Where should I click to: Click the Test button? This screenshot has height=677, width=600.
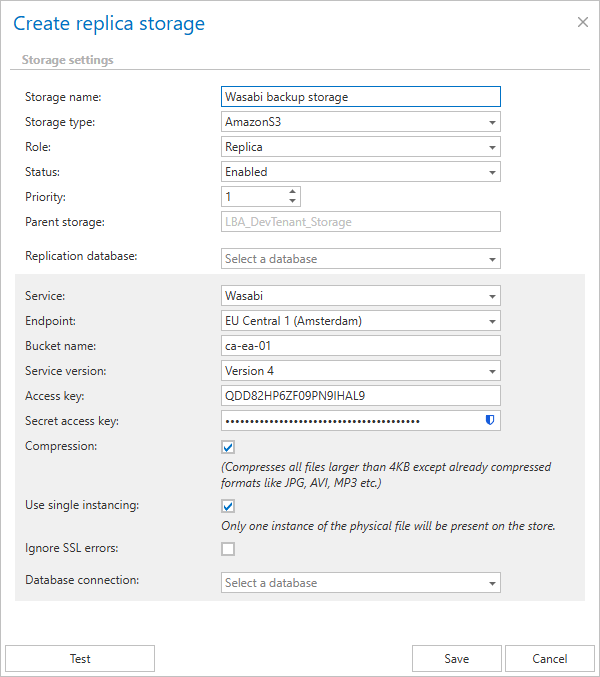[x=80, y=659]
